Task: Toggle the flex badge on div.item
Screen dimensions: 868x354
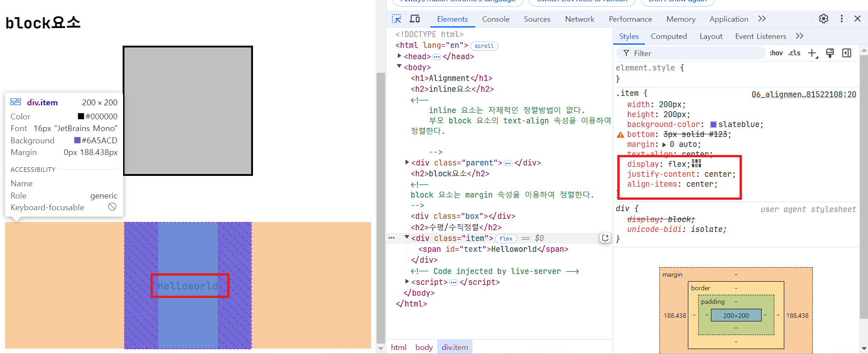Action: [506, 238]
